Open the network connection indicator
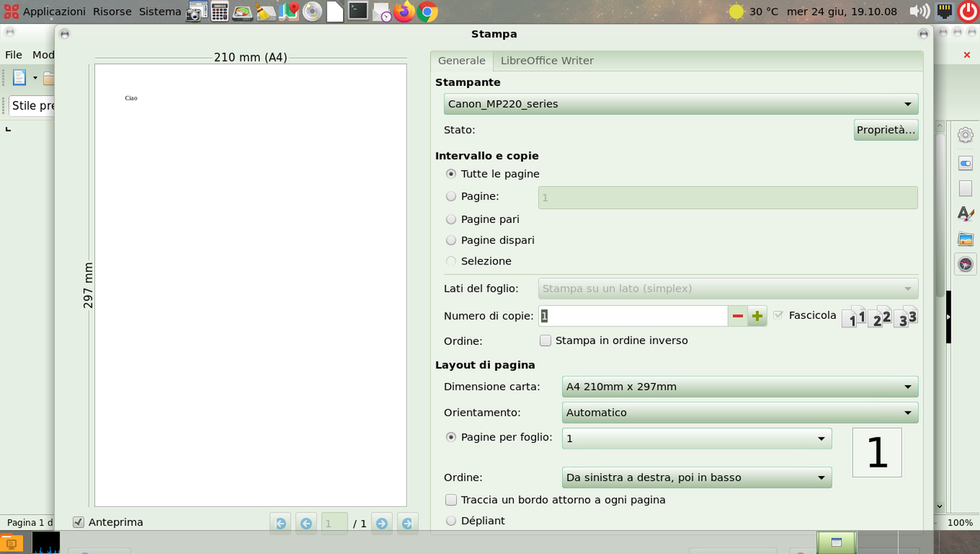The image size is (980, 554). (945, 11)
